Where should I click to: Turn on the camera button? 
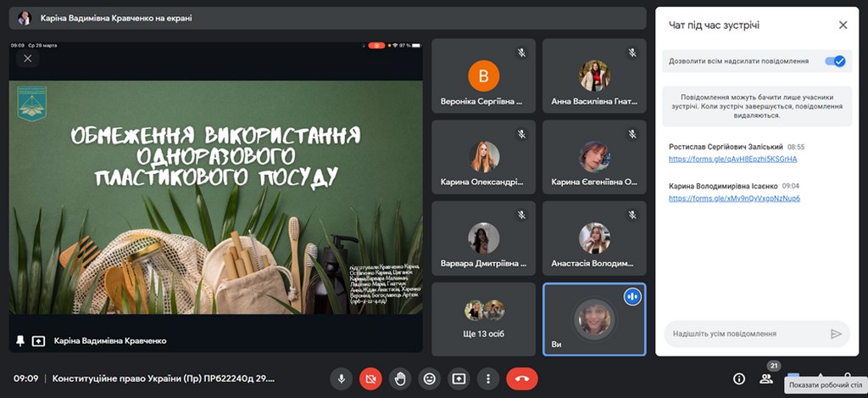pos(370,378)
